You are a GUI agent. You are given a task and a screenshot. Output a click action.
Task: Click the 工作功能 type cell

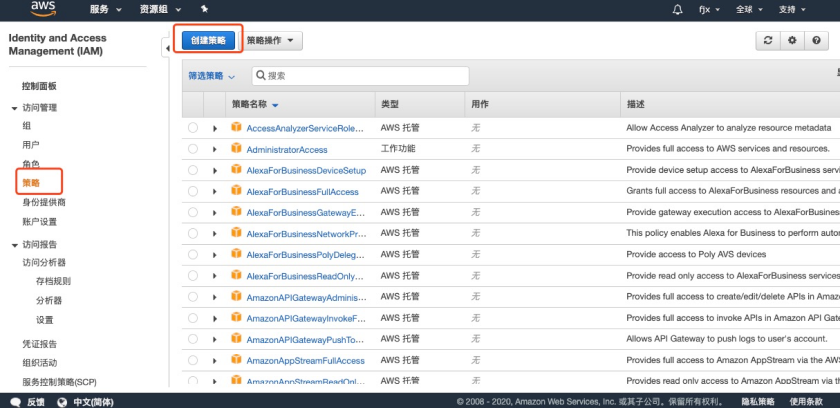click(x=398, y=149)
